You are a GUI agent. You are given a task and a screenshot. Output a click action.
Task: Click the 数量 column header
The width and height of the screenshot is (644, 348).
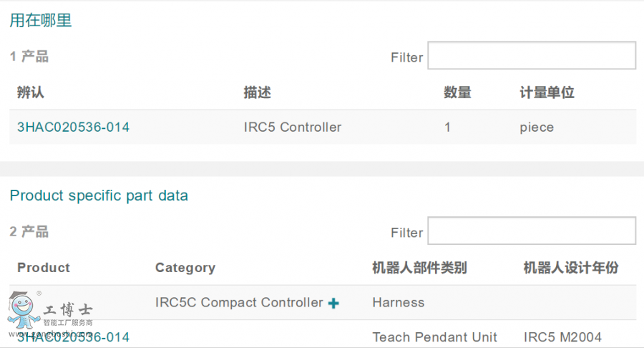pyautogui.click(x=457, y=92)
